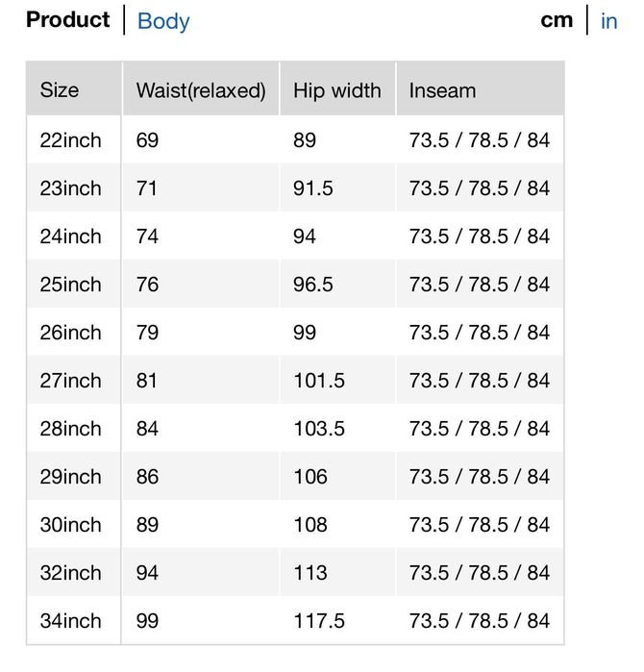Click the 24inch size cell
Image resolution: width=644 pixels, height=672 pixels.
pyautogui.click(x=70, y=236)
